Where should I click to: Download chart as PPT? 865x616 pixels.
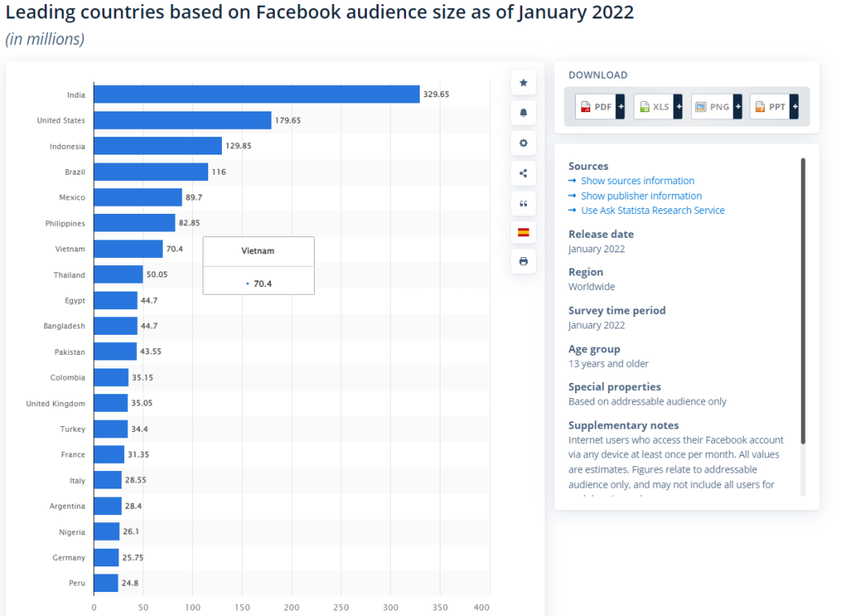click(x=770, y=107)
